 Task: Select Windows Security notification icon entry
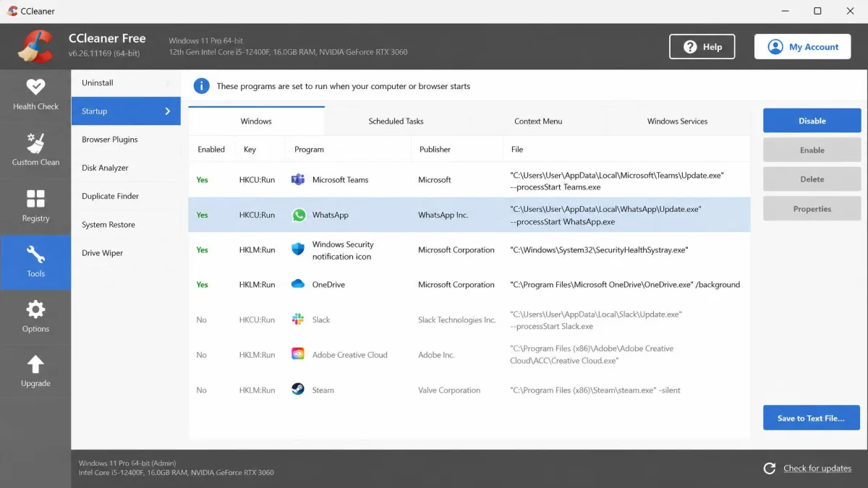343,250
